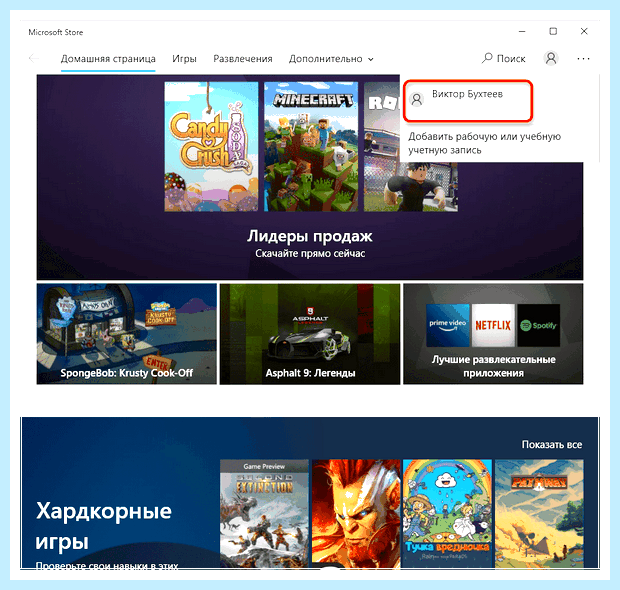Click the Поиск search button text
The width and height of the screenshot is (620, 590).
tap(511, 59)
